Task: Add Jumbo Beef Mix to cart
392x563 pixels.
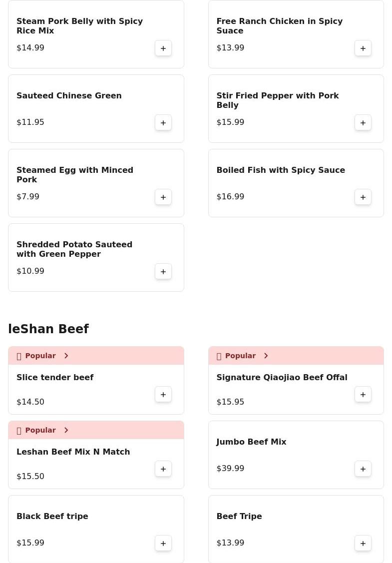Action: click(363, 469)
